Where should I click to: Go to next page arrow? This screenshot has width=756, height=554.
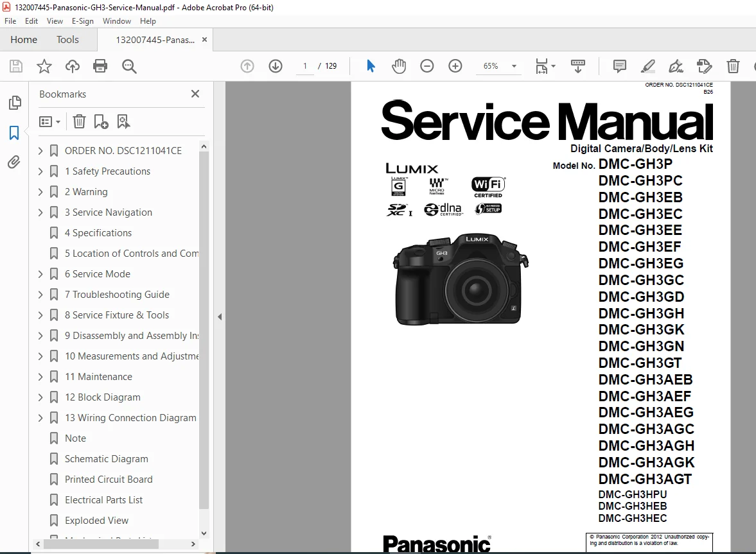(x=276, y=66)
